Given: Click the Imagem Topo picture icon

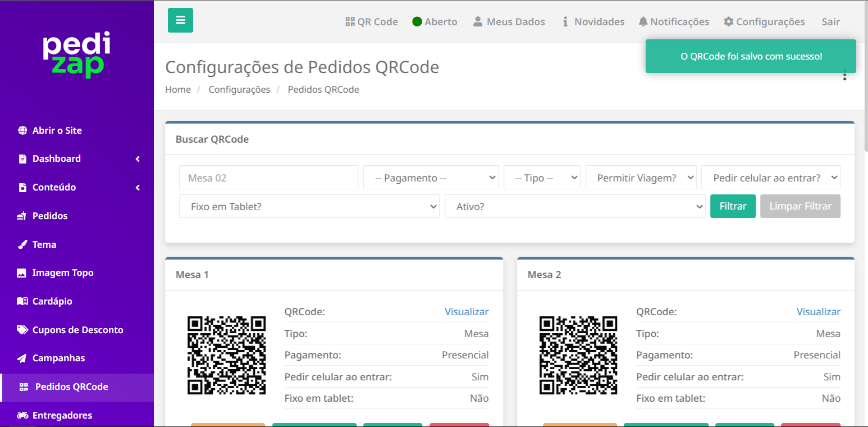Looking at the screenshot, I should [22, 273].
